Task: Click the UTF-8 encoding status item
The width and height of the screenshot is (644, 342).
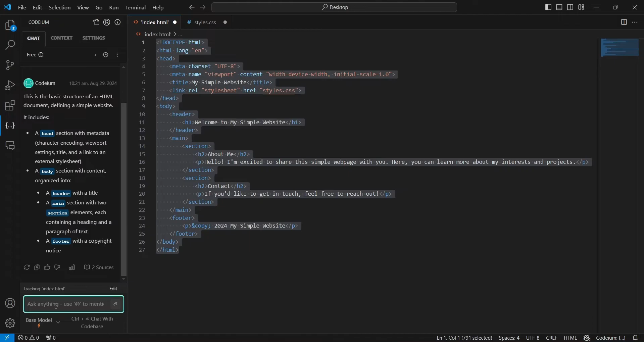Action: click(x=533, y=338)
